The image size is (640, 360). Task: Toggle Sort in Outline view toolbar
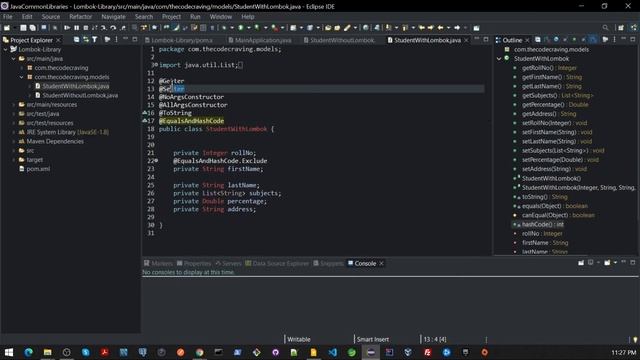tap(547, 40)
